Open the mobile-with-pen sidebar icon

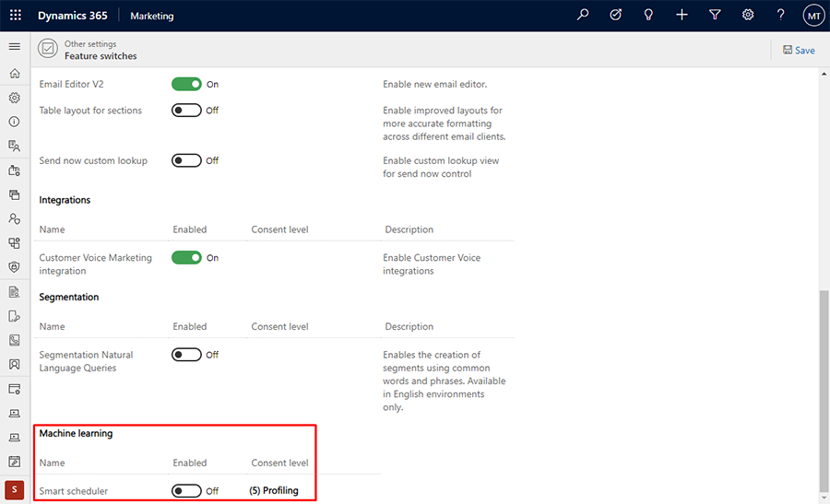(x=14, y=316)
